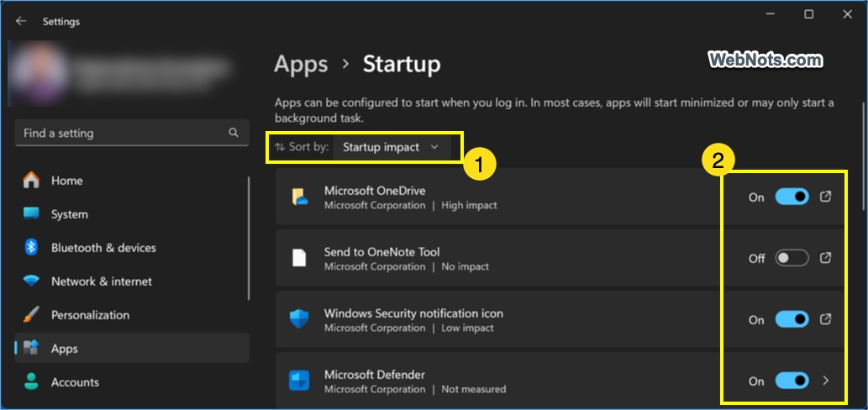868x410 pixels.
Task: Expand Microsoft Defender details chevron
Action: 825,381
